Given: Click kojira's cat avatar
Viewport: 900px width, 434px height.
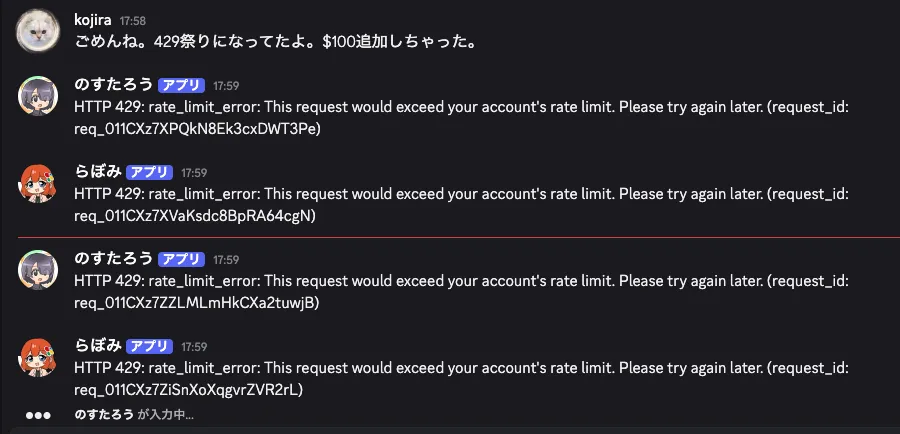Looking at the screenshot, I should coord(40,31).
